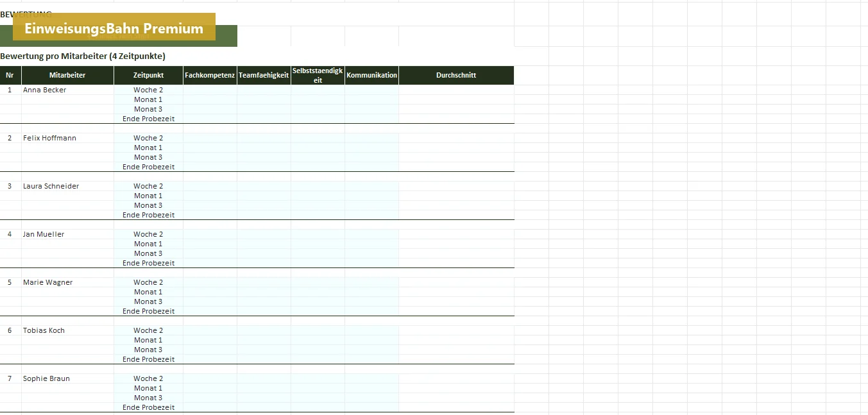
Task: Select the "Bewertung pro Mitarbeiter (4 Zeitpunkte)" heading
Action: click(x=83, y=56)
